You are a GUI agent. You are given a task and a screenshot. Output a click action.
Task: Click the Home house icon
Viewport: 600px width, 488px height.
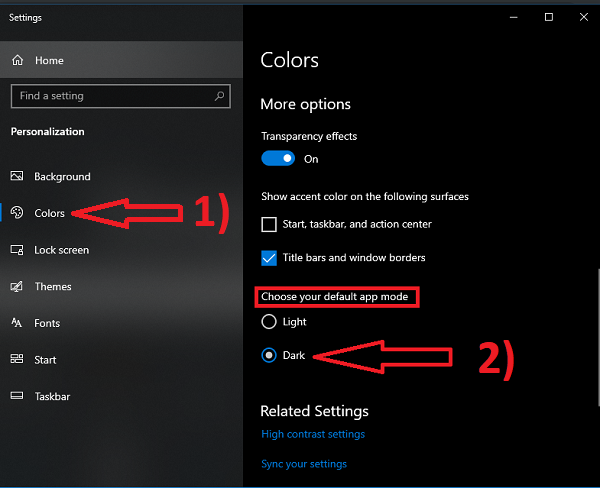pos(18,60)
